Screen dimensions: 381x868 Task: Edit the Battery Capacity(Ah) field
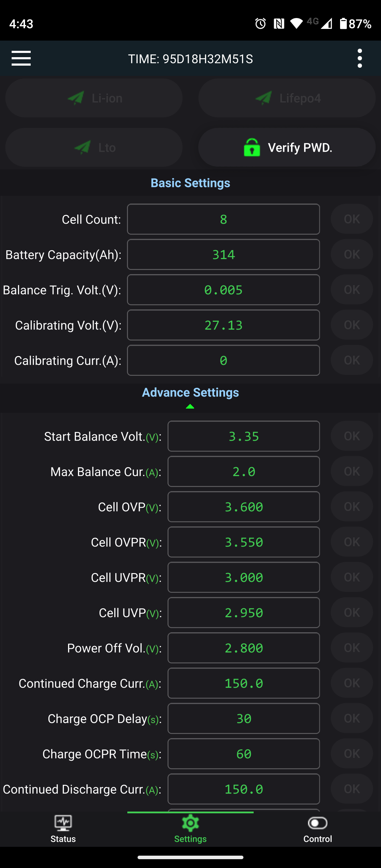223,254
